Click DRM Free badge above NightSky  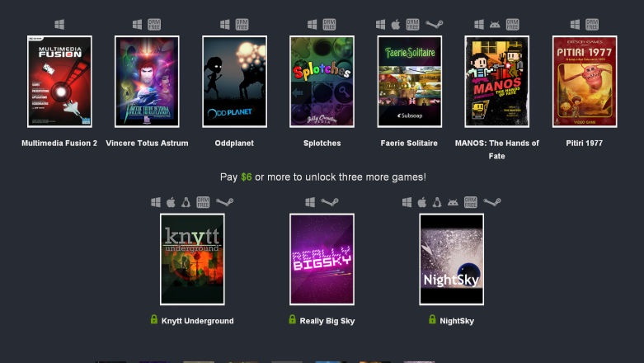click(471, 202)
